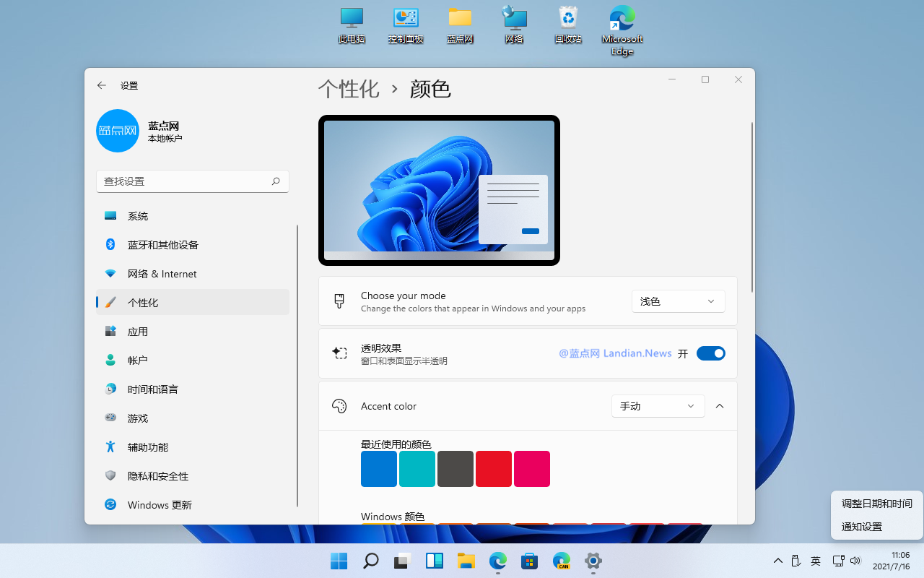The width and height of the screenshot is (924, 578).
Task: Pick blue recent color swatch
Action: click(x=379, y=469)
